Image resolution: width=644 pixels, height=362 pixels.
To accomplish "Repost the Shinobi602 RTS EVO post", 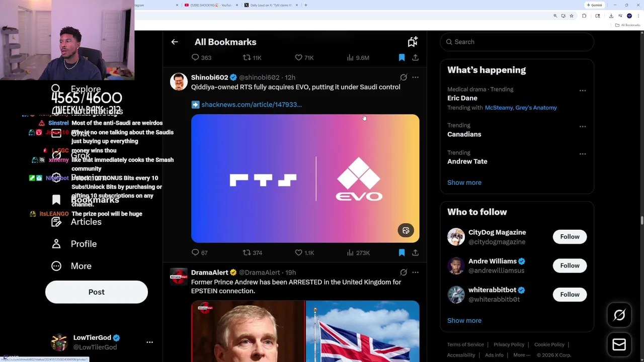I will click(x=247, y=253).
